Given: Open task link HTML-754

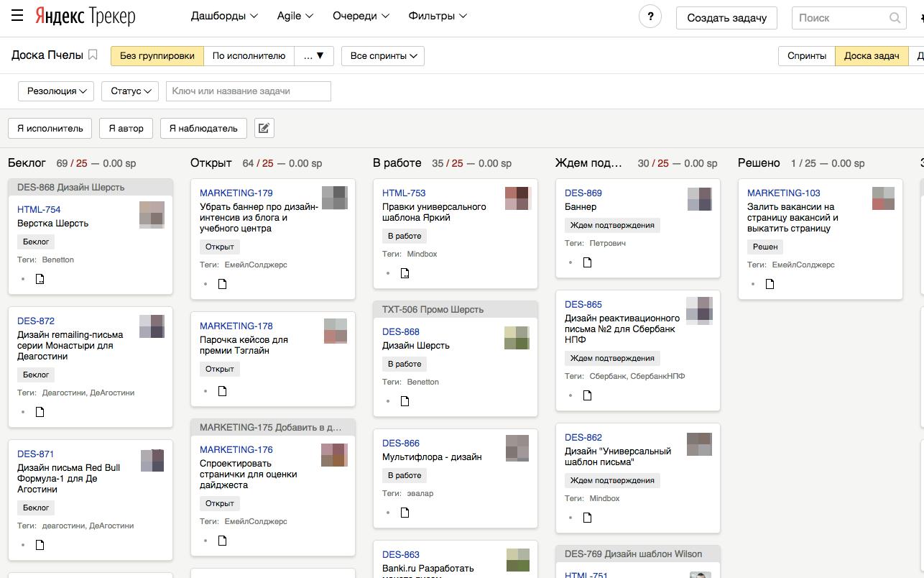Looking at the screenshot, I should tap(39, 209).
